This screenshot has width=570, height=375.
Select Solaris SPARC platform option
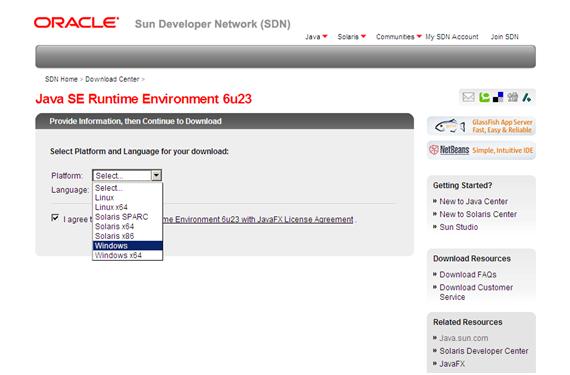click(127, 217)
